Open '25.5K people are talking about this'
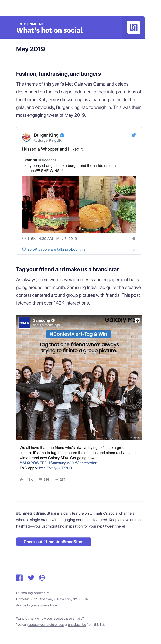 click(x=56, y=250)
